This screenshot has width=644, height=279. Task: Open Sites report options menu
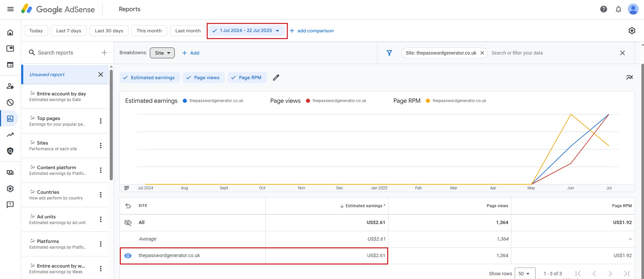click(x=101, y=146)
